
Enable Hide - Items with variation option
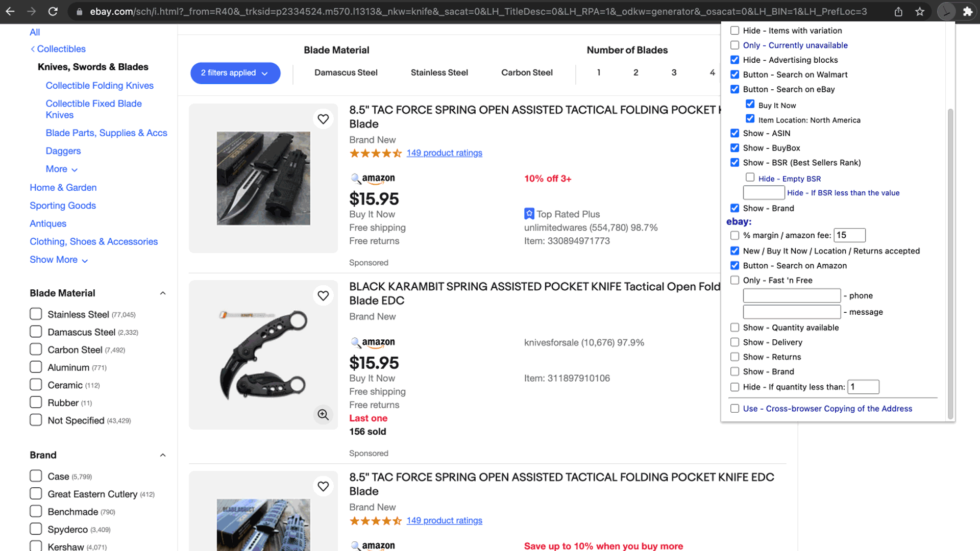point(734,31)
